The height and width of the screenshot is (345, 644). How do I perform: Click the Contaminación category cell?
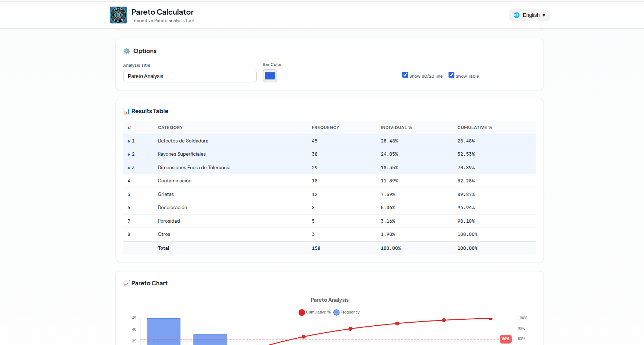tap(175, 181)
